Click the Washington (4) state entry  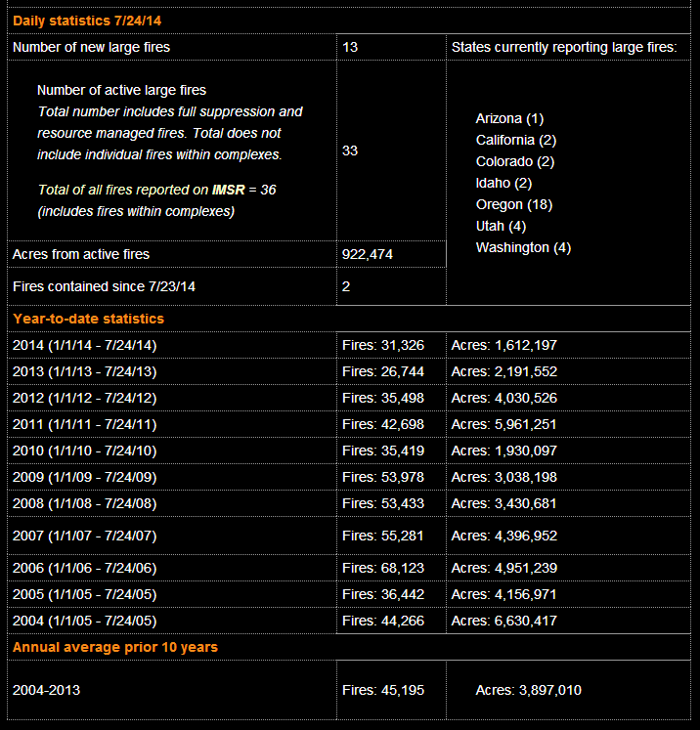[x=523, y=247]
